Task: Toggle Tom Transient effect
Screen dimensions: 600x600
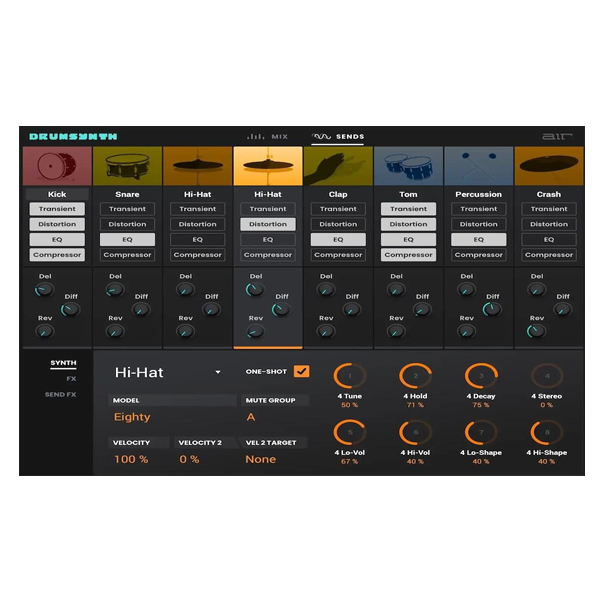Action: point(408,209)
